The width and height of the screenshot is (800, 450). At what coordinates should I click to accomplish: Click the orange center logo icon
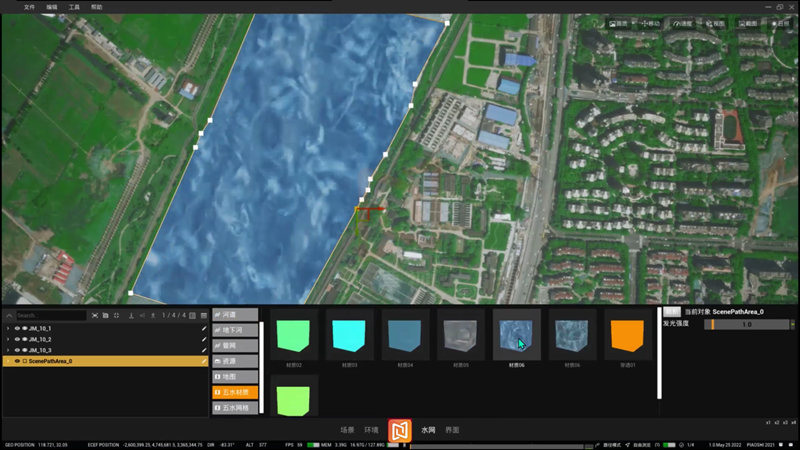coord(400,430)
